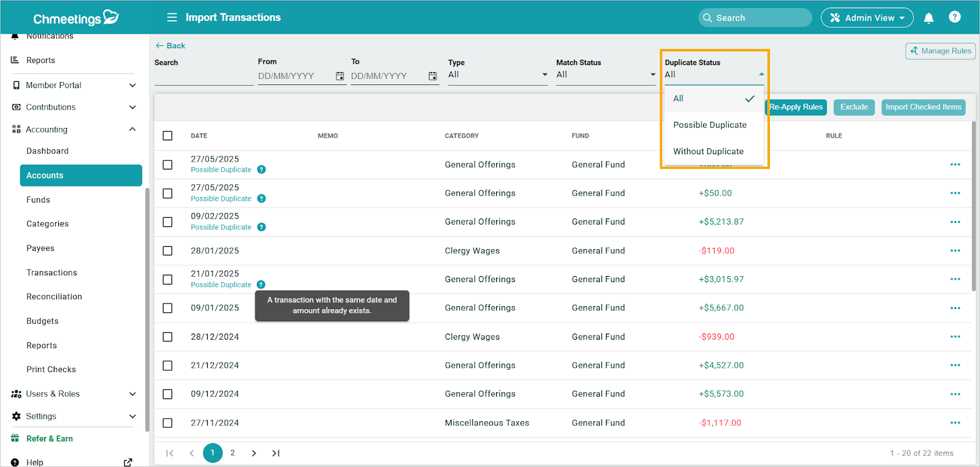
Task: Open the Type filter dropdown
Action: pyautogui.click(x=497, y=75)
